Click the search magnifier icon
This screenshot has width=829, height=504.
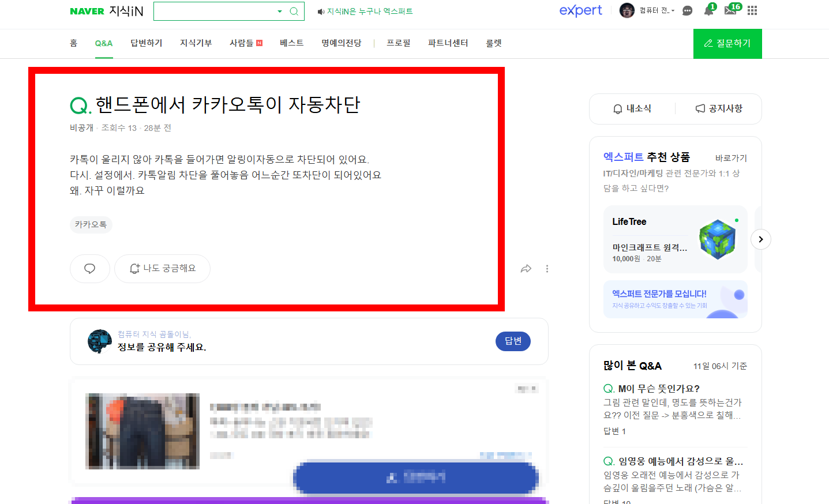pyautogui.click(x=294, y=11)
